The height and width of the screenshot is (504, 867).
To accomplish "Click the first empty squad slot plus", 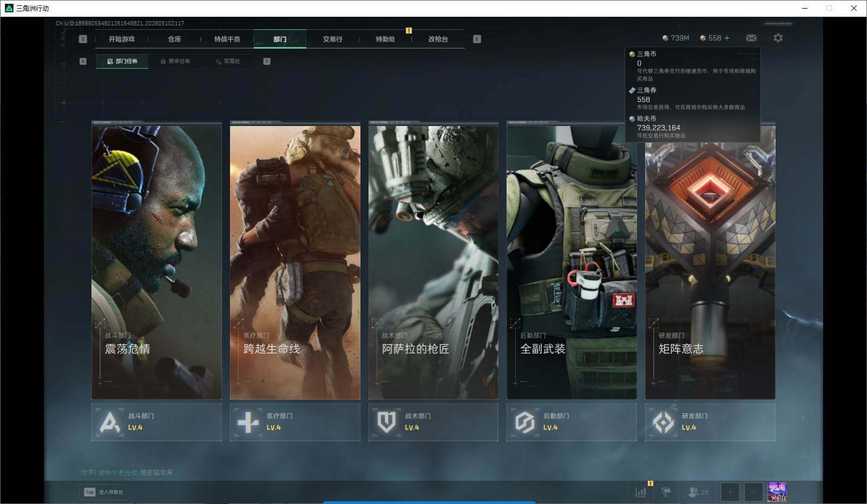I will (730, 492).
